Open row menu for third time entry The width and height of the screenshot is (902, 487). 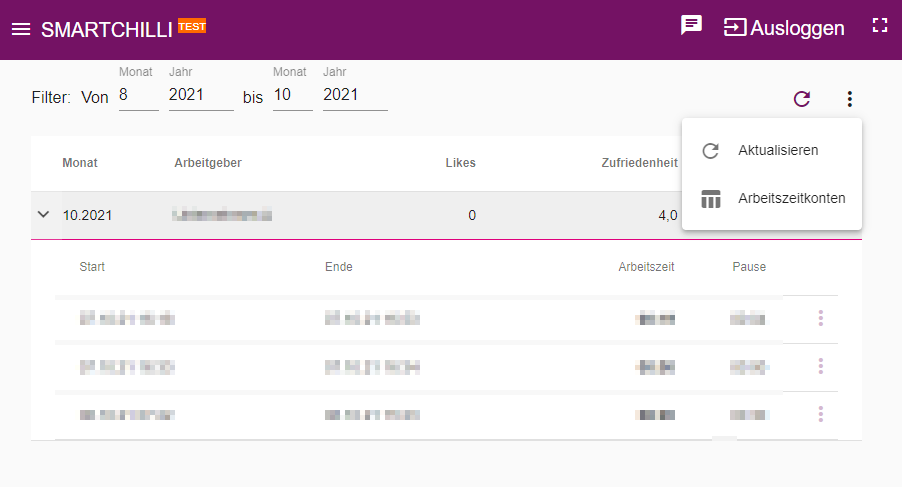click(821, 413)
